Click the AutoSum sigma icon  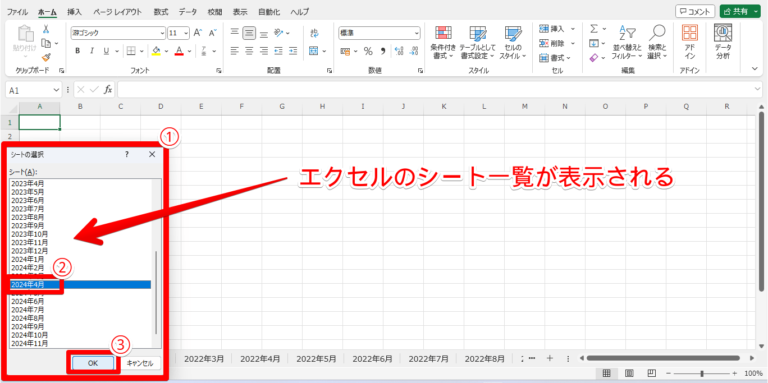(x=594, y=29)
